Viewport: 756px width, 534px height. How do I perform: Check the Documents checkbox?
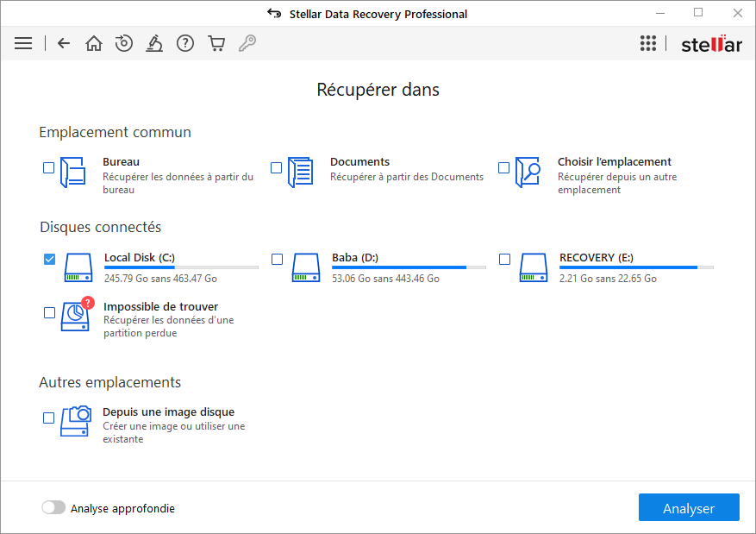(x=277, y=168)
